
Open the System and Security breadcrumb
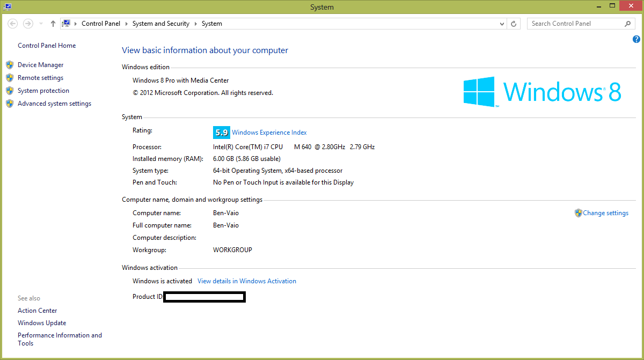[x=160, y=23]
